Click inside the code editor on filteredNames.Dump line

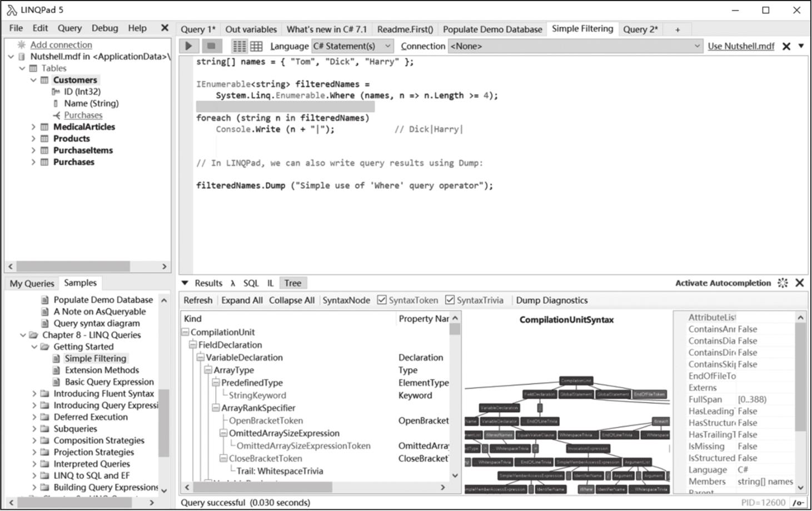[344, 186]
